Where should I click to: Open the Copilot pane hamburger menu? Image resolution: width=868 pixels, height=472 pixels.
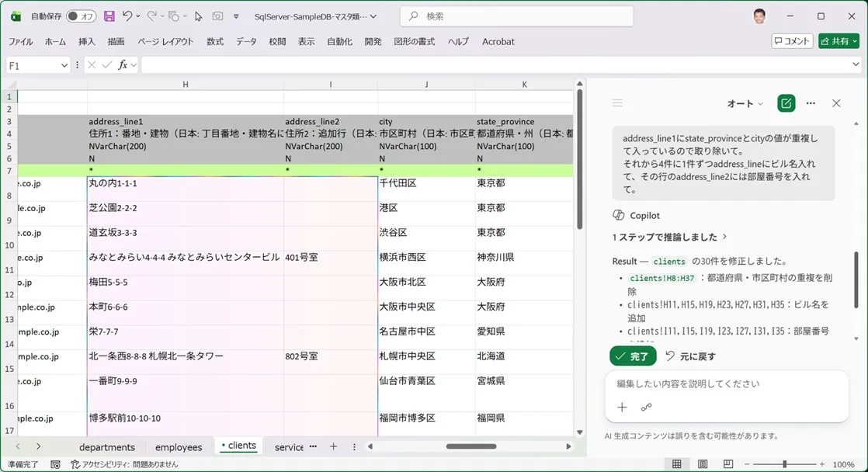pos(617,103)
